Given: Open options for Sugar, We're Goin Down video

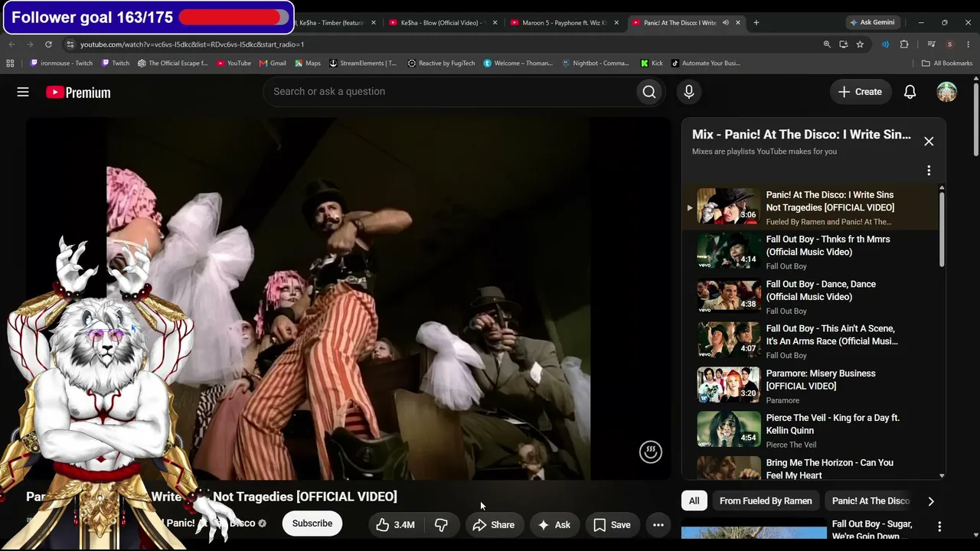Looking at the screenshot, I should pos(939,527).
